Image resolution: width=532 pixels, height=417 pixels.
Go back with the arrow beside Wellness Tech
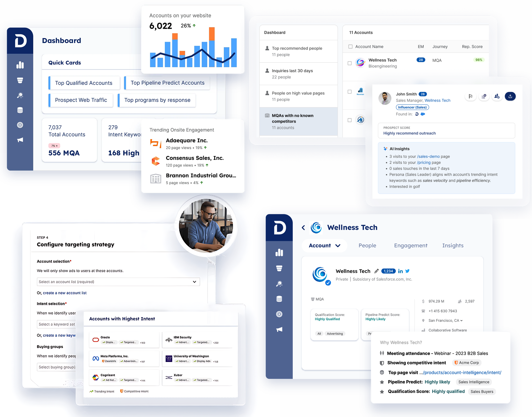tap(303, 228)
